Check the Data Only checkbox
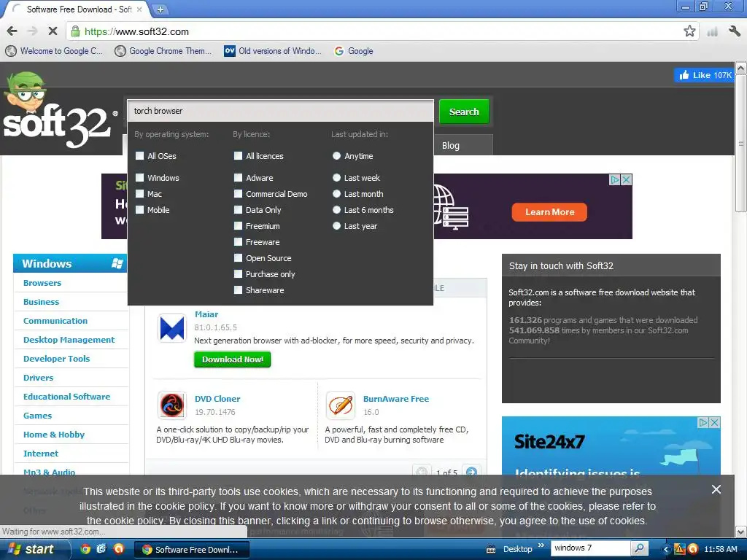Screen dimensions: 747x560 click(239, 209)
